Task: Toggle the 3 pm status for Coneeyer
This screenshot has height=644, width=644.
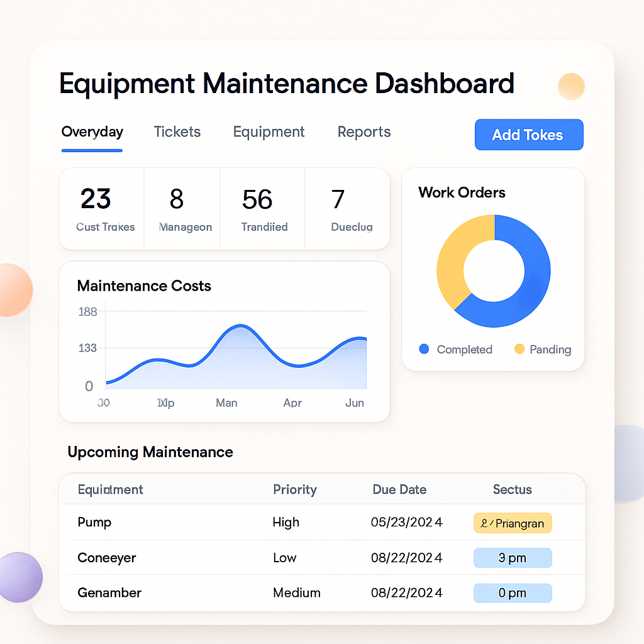Action: tap(513, 558)
